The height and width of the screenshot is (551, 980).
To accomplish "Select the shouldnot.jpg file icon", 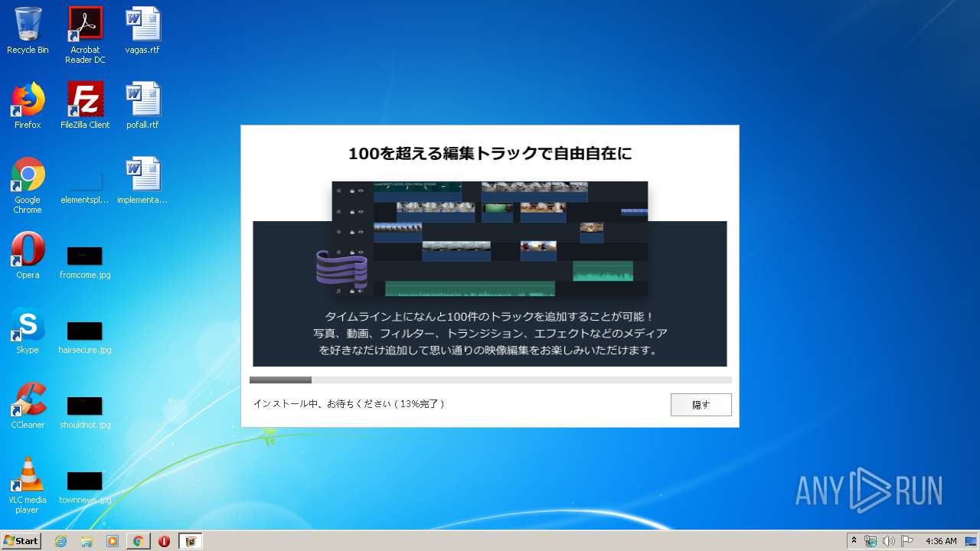I will [x=85, y=412].
